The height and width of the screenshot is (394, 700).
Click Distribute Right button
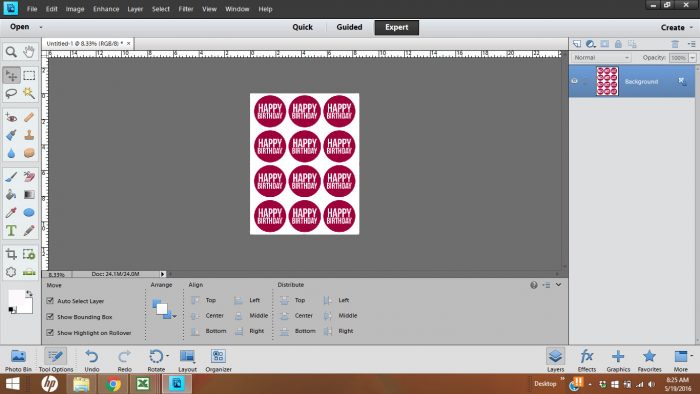338,331
